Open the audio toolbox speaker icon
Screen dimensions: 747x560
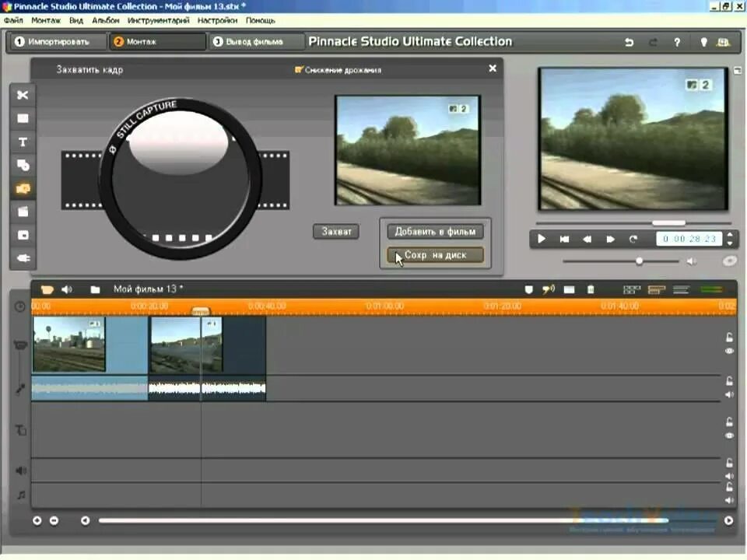[x=67, y=289]
